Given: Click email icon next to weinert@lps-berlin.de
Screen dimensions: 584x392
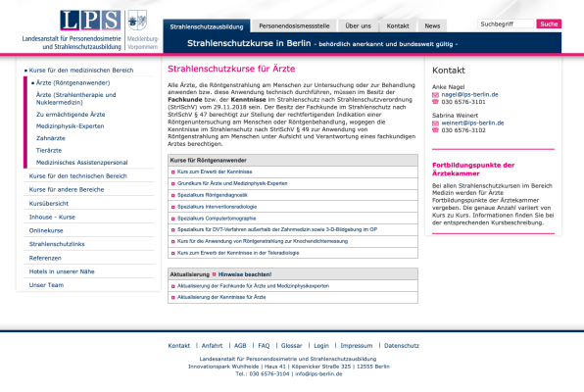Looking at the screenshot, I should click(435, 123).
